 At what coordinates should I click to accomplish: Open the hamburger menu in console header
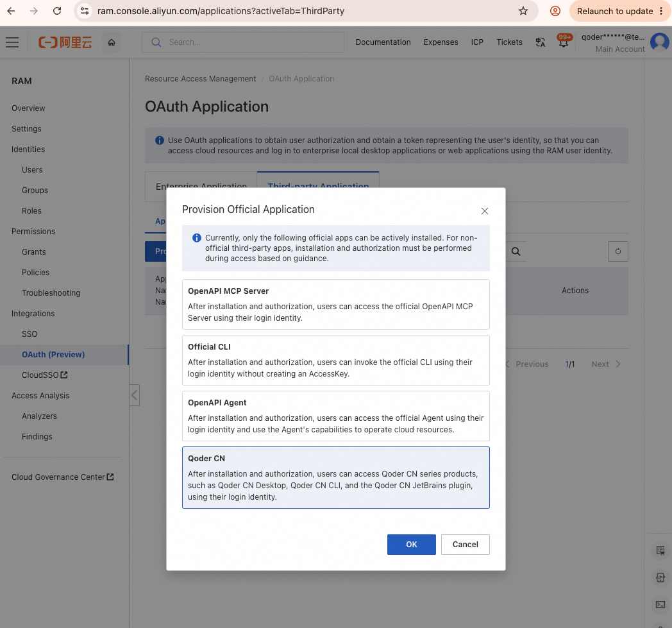pos(12,42)
